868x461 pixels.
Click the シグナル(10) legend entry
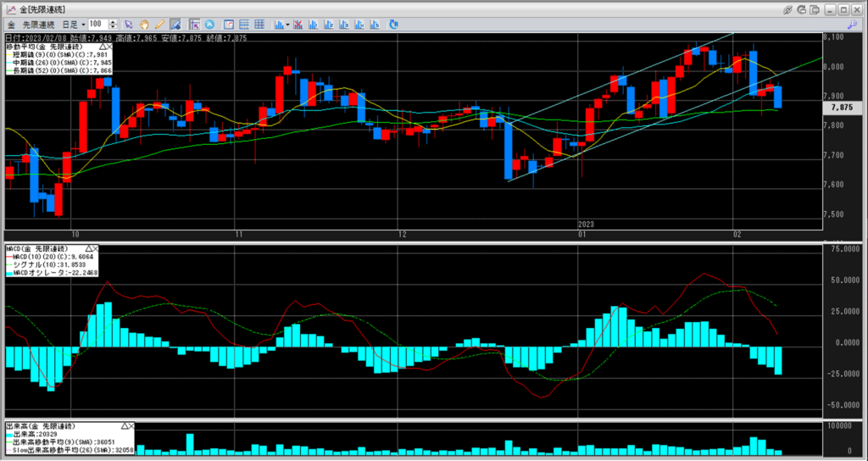pos(46,264)
